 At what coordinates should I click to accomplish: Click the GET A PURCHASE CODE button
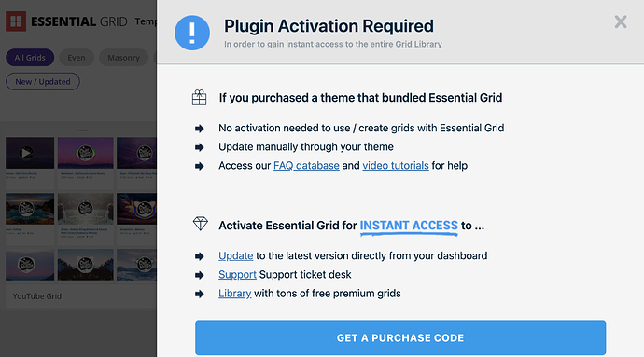click(x=400, y=337)
